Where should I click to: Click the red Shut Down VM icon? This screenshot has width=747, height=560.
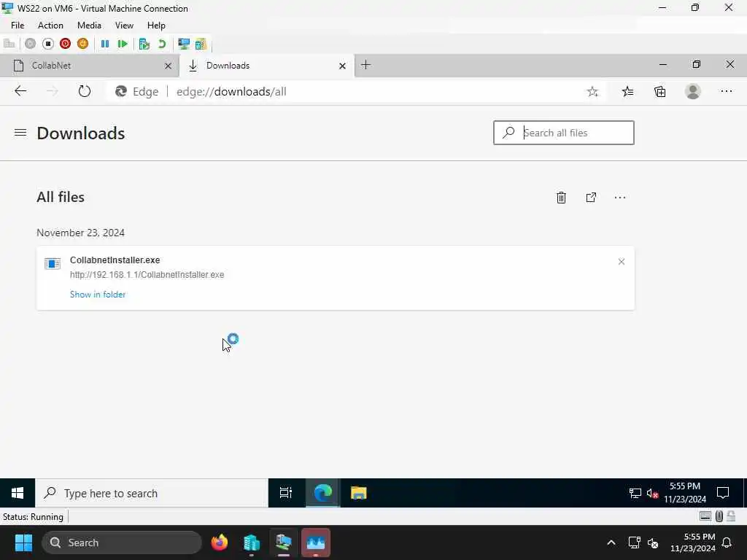65,44
